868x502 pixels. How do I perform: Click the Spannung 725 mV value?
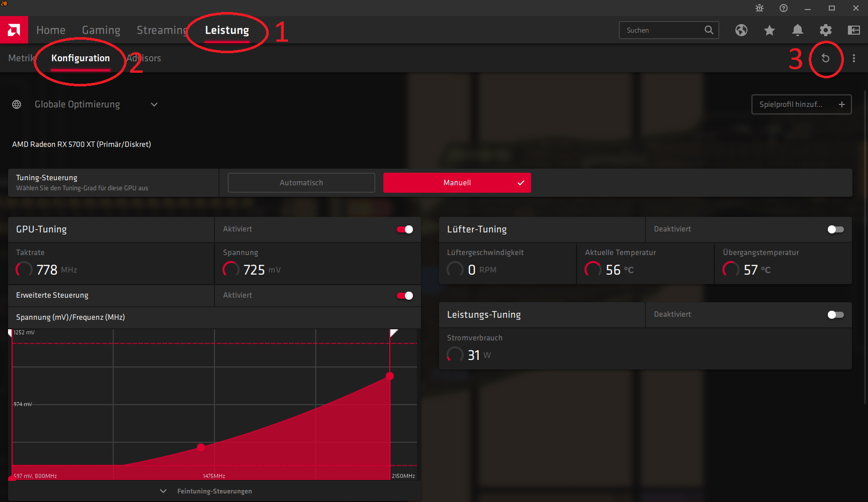tap(254, 270)
